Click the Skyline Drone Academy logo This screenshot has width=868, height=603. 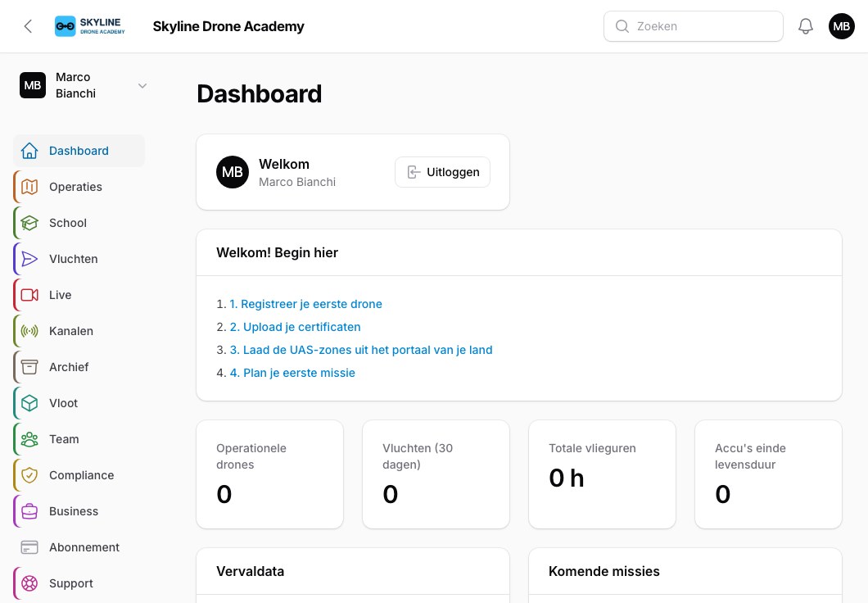(90, 26)
